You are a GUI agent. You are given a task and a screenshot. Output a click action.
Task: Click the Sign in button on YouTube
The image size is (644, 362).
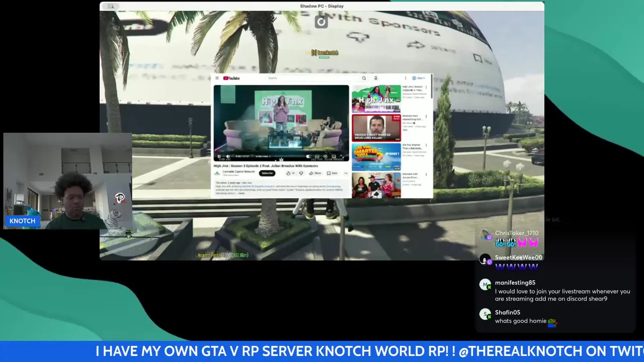pos(419,78)
